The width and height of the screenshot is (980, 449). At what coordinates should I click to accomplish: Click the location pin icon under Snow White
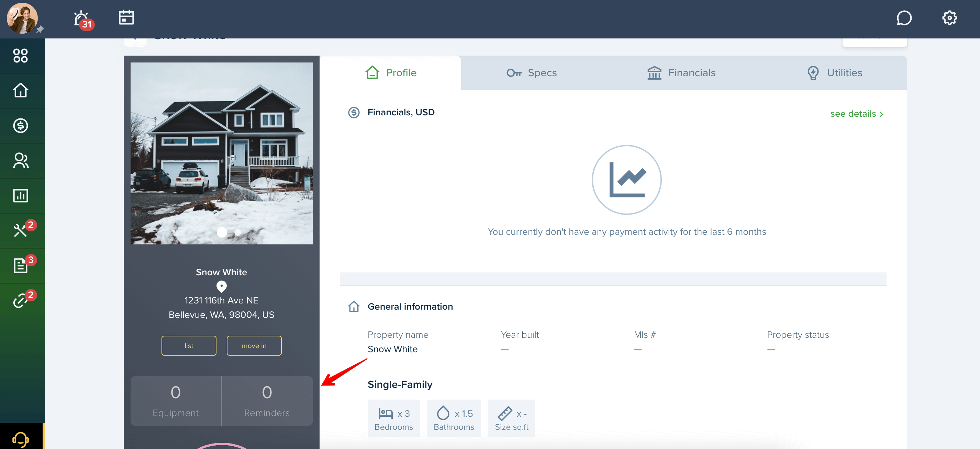(221, 286)
